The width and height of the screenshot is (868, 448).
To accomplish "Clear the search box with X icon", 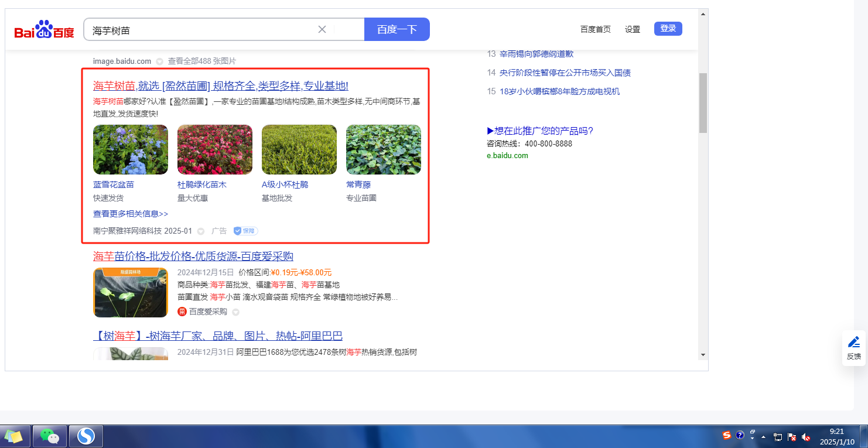I will click(x=322, y=29).
